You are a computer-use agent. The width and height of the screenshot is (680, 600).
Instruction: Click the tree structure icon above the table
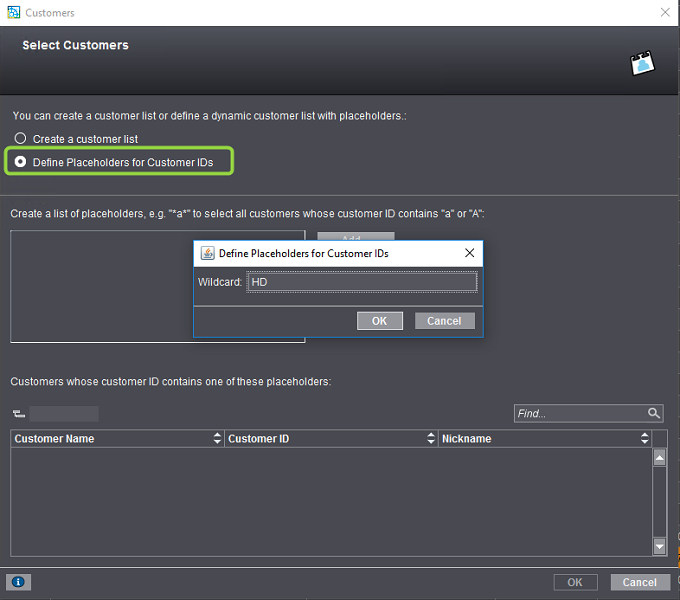point(18,414)
